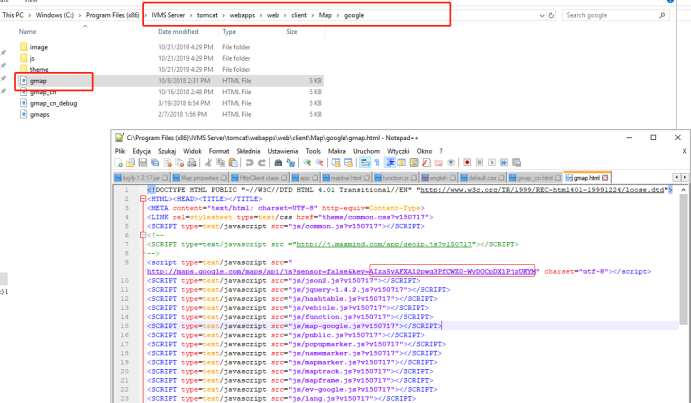Open Find with the binoculars icon
The width and height of the screenshot is (691, 403).
(278, 163)
